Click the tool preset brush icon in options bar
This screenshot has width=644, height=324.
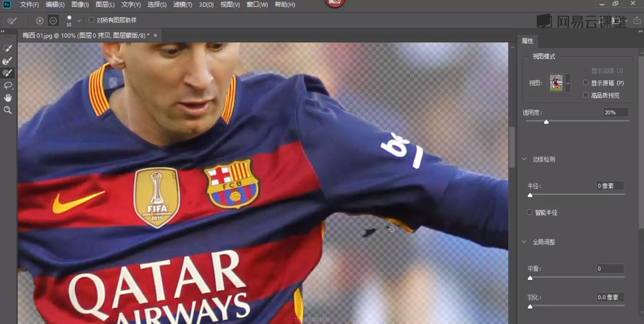(x=12, y=21)
